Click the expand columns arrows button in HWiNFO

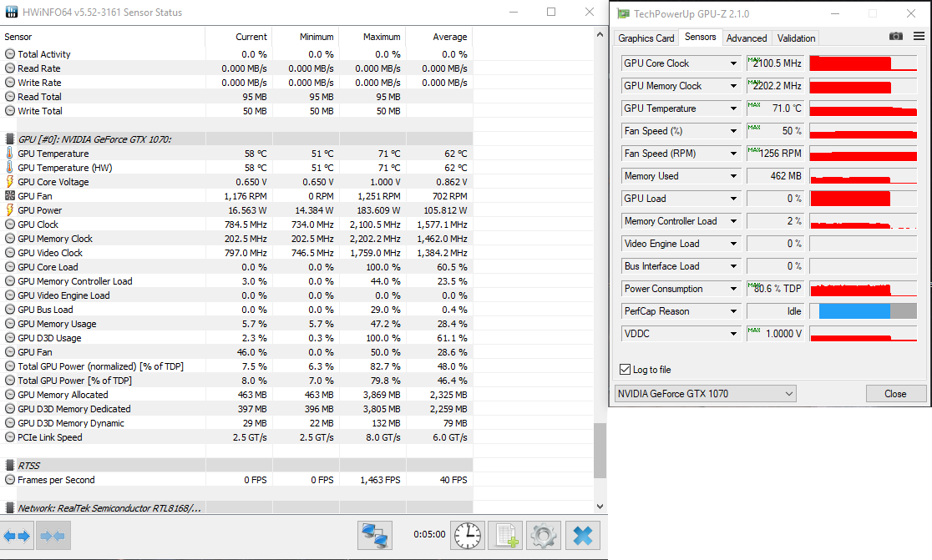pyautogui.click(x=18, y=536)
